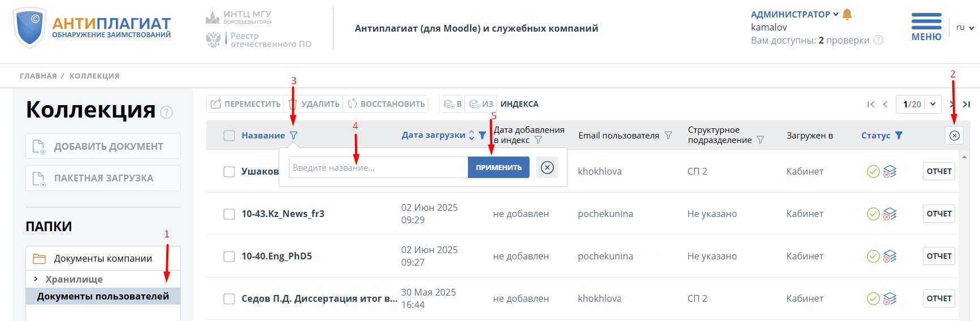
Task: Open the page number 1/20 dropdown
Action: pos(918,104)
